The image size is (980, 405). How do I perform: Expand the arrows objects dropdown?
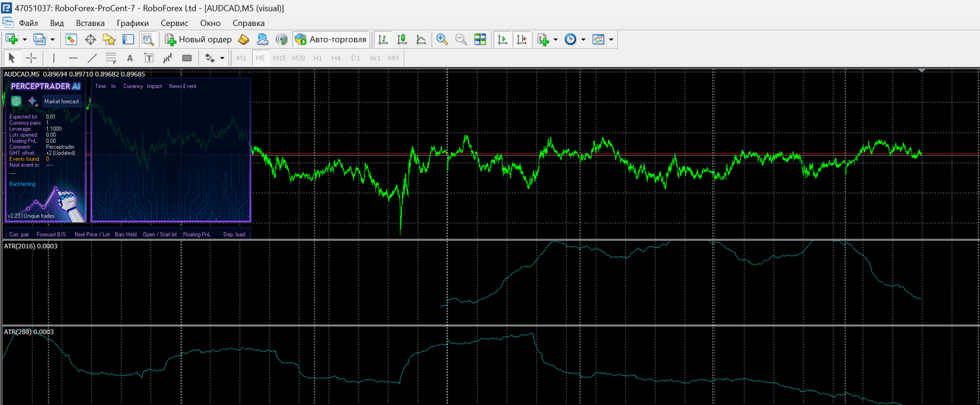pos(223,58)
